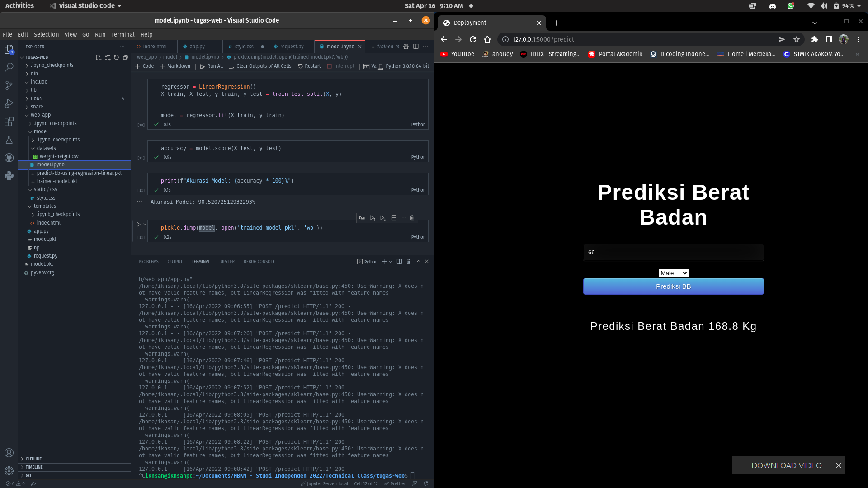868x488 pixels.
Task: Restart the notebook kernel
Action: point(309,66)
